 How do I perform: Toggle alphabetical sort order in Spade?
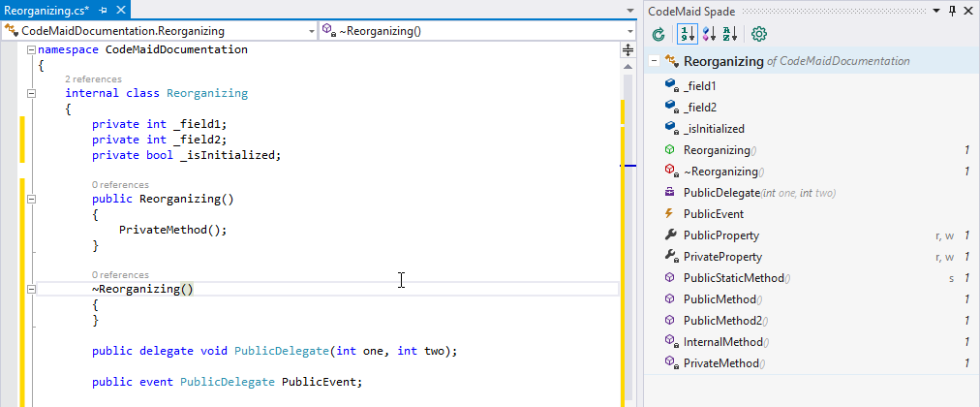[729, 34]
